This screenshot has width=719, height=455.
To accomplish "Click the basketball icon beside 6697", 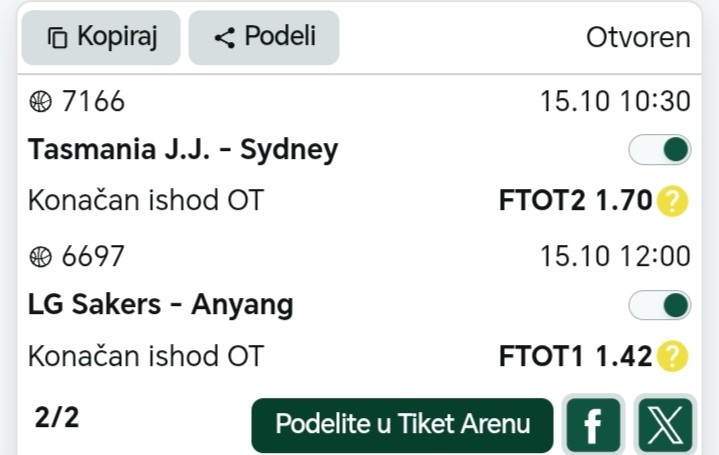I will [x=40, y=256].
